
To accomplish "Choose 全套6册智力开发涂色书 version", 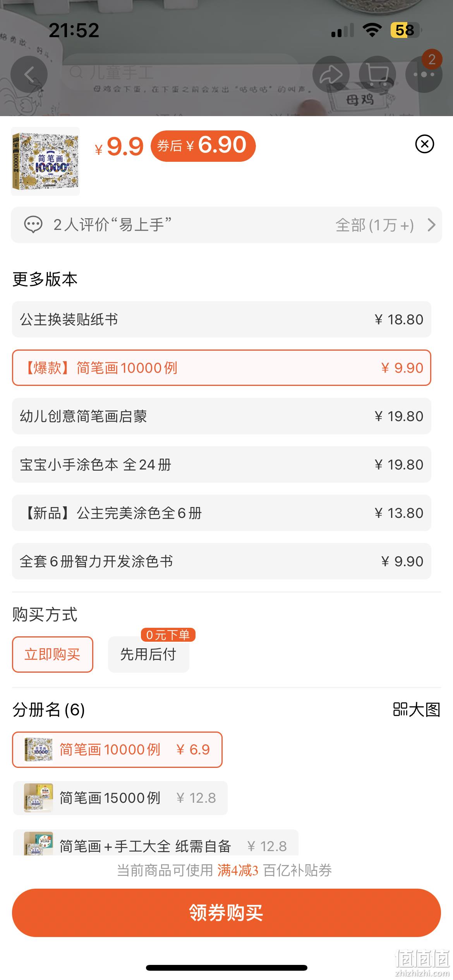I will (221, 561).
